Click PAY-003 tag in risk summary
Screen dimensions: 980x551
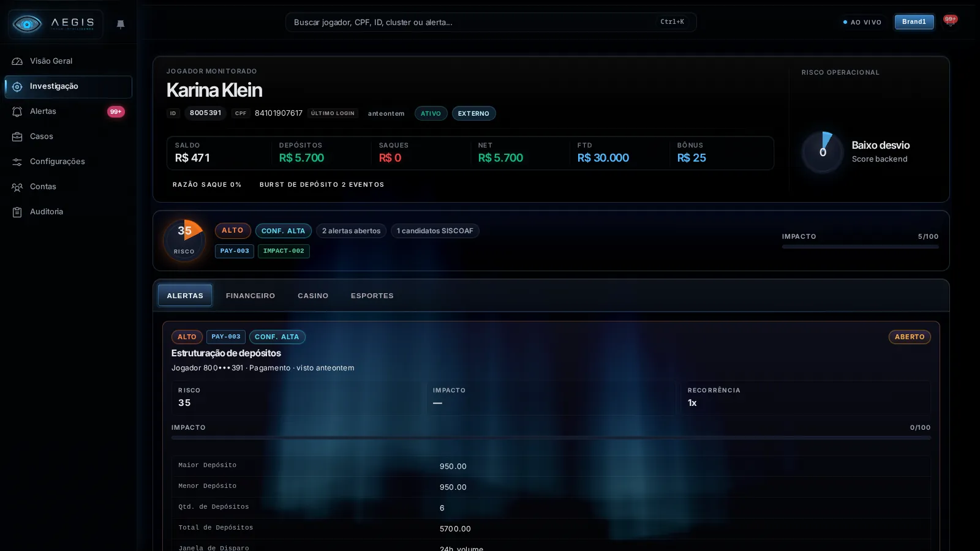click(235, 251)
